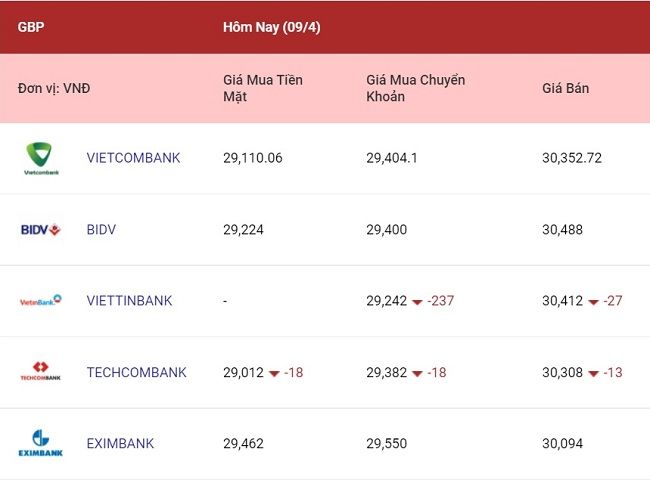Click the Giá Mua Tiền Mặt column header
The width and height of the screenshot is (650, 480).
click(x=263, y=88)
